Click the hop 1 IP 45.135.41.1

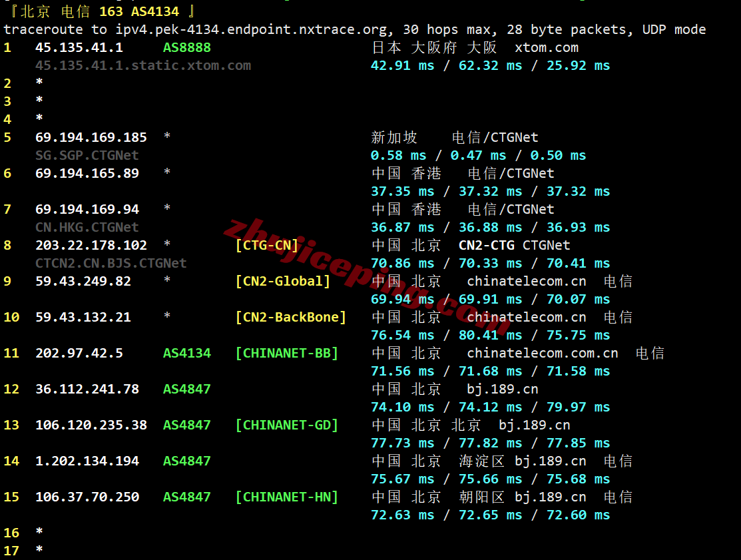tap(79, 48)
